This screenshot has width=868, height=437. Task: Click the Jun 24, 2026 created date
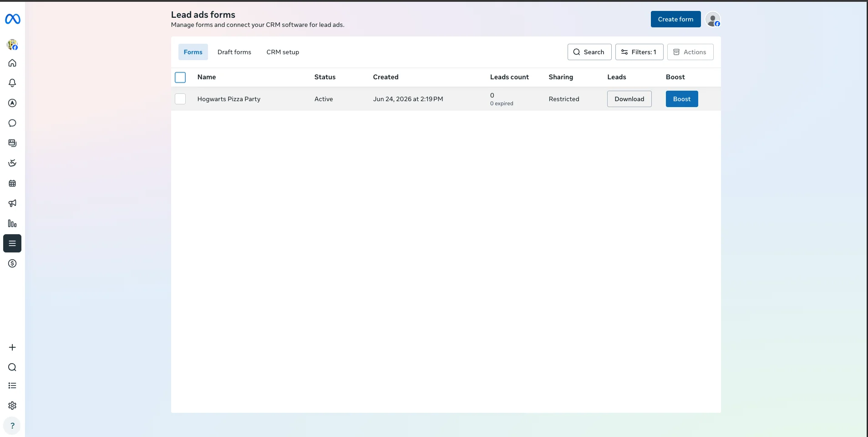pos(408,99)
